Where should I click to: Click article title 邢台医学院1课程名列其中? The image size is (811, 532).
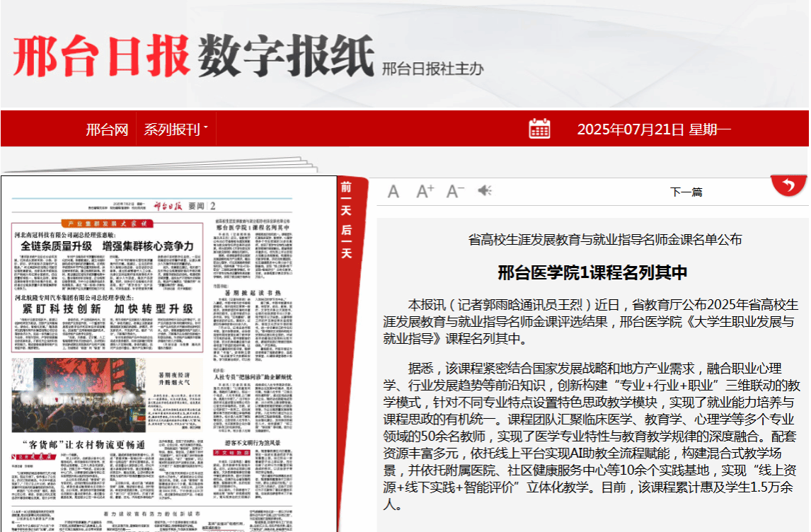point(592,272)
